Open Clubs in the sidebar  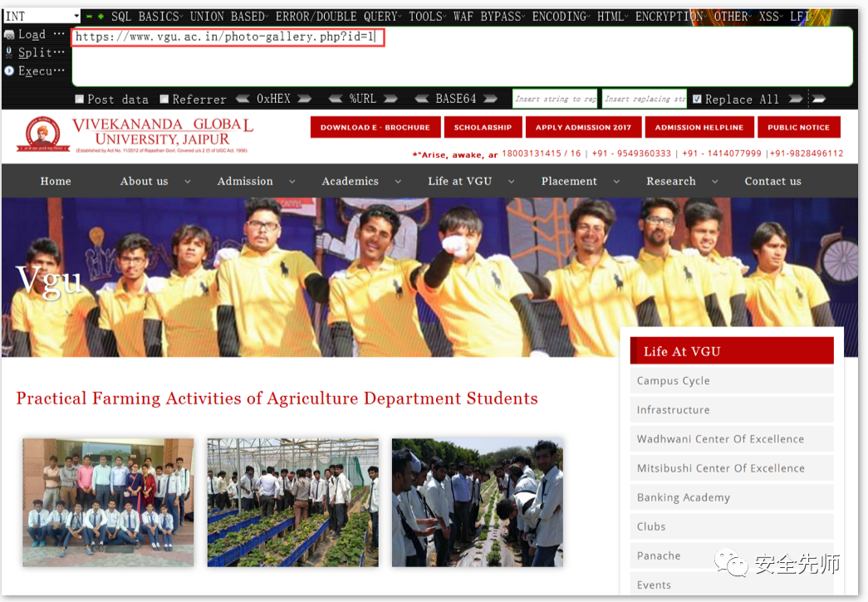tap(732, 526)
